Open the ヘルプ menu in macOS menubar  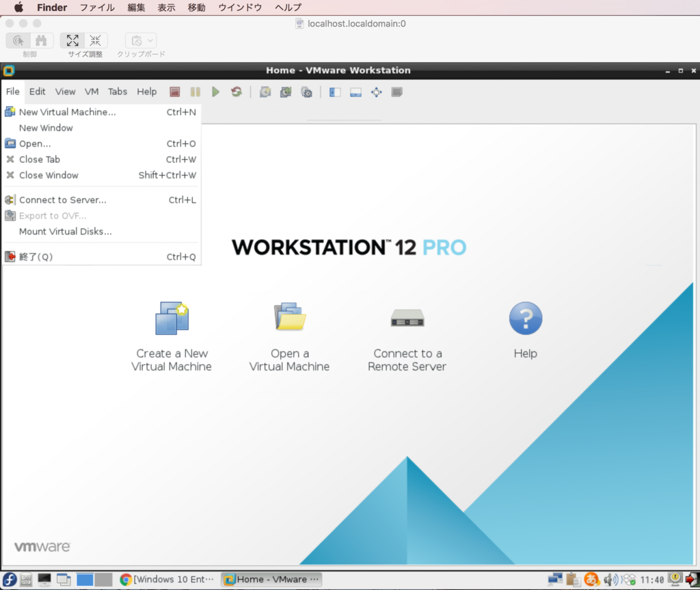[288, 7]
